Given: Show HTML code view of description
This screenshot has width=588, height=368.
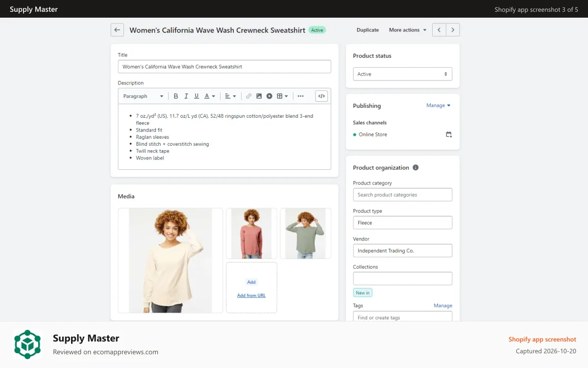Looking at the screenshot, I should coord(321,96).
